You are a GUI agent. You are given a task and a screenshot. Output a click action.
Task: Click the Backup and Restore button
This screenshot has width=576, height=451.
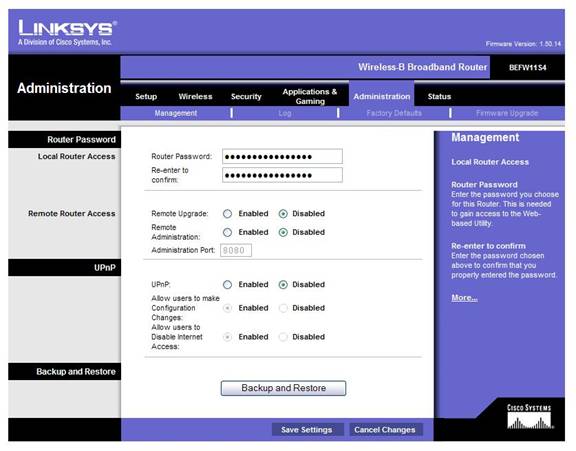(283, 388)
